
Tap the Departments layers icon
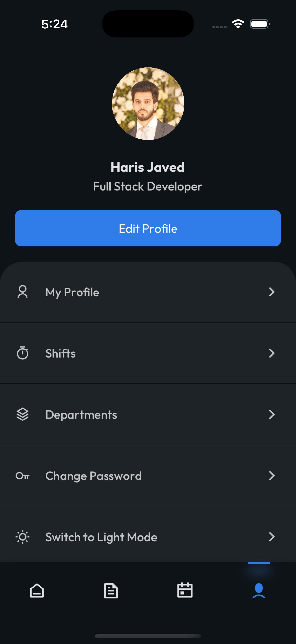[x=23, y=415]
